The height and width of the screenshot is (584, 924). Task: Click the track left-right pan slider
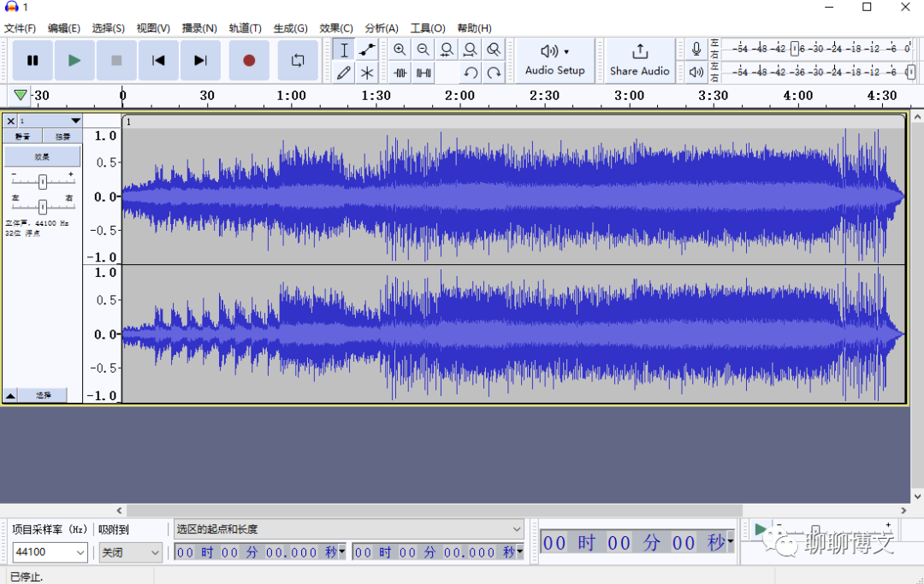tap(43, 207)
